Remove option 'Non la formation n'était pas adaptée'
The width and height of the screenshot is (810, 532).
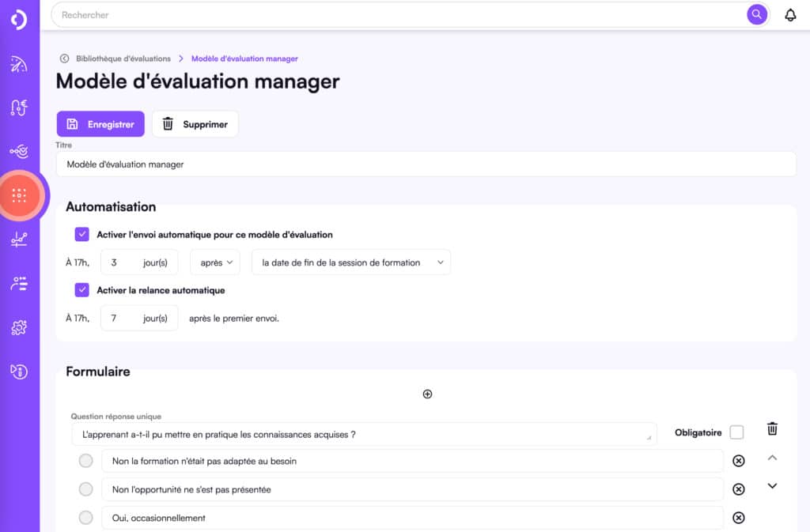tap(738, 461)
